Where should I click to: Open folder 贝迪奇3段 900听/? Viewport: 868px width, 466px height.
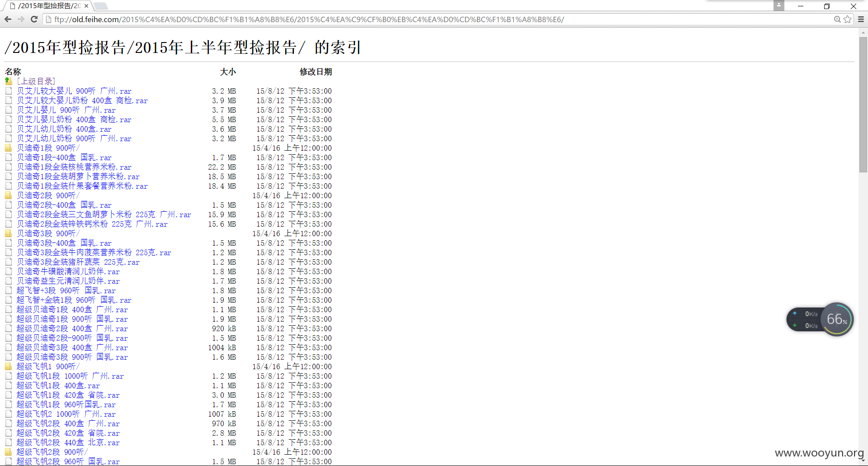48,233
